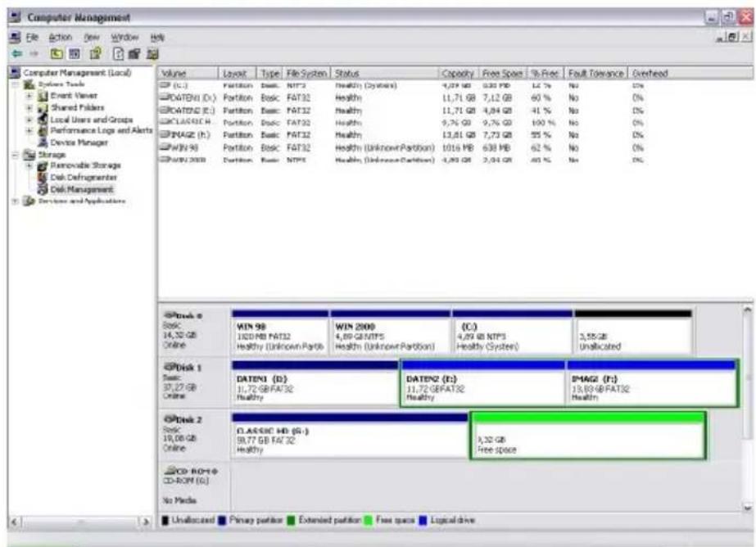The image size is (756, 547).
Task: Select the Removable Storage tree icon
Action: tap(43, 165)
